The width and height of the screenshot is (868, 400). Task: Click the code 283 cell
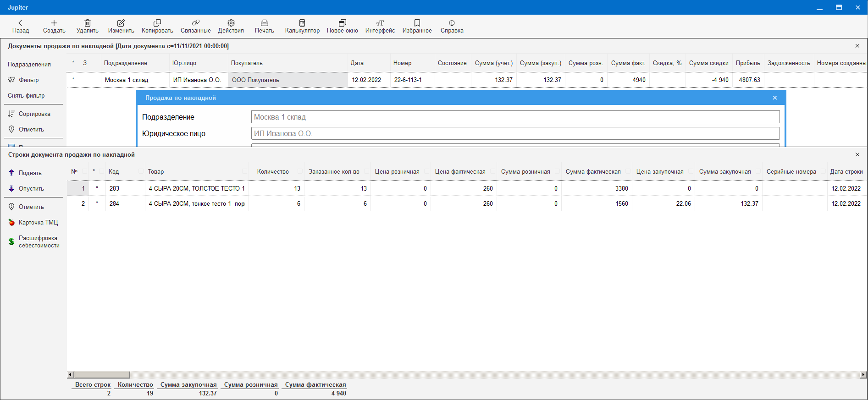(125, 188)
